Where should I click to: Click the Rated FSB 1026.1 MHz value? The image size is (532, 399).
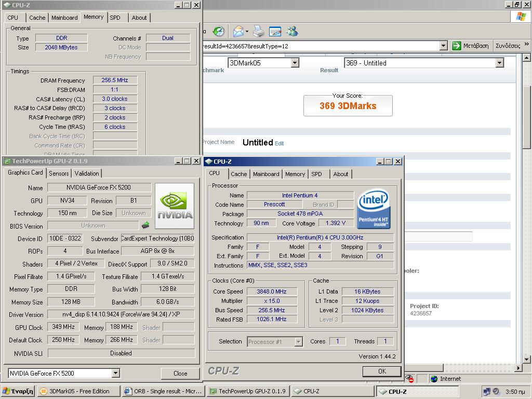272,319
